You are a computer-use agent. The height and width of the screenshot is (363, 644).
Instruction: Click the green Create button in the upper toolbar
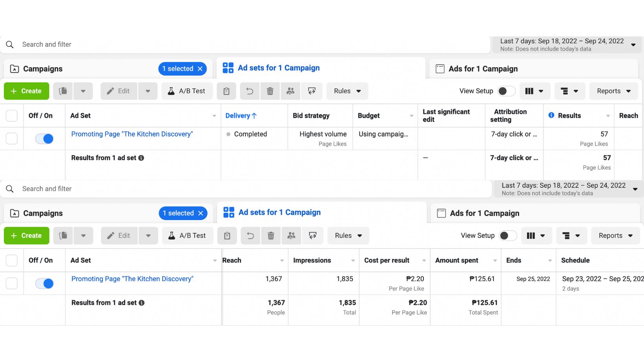26,91
